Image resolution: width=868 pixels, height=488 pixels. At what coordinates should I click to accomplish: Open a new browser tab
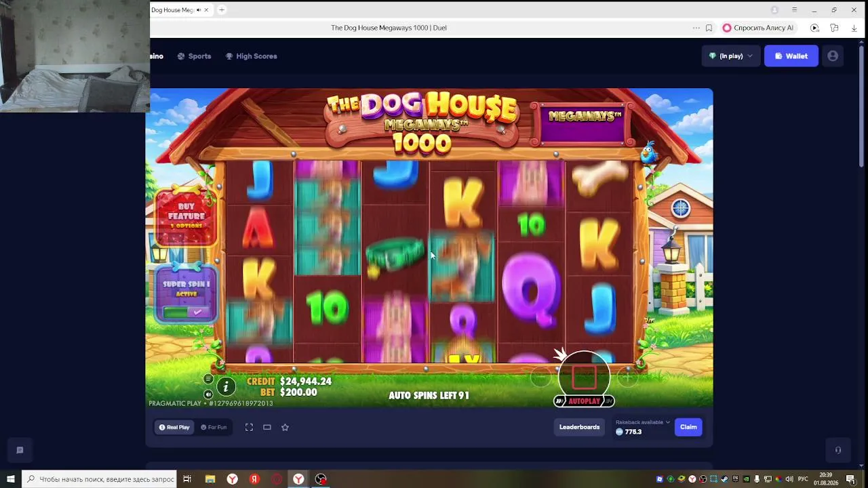click(x=222, y=10)
